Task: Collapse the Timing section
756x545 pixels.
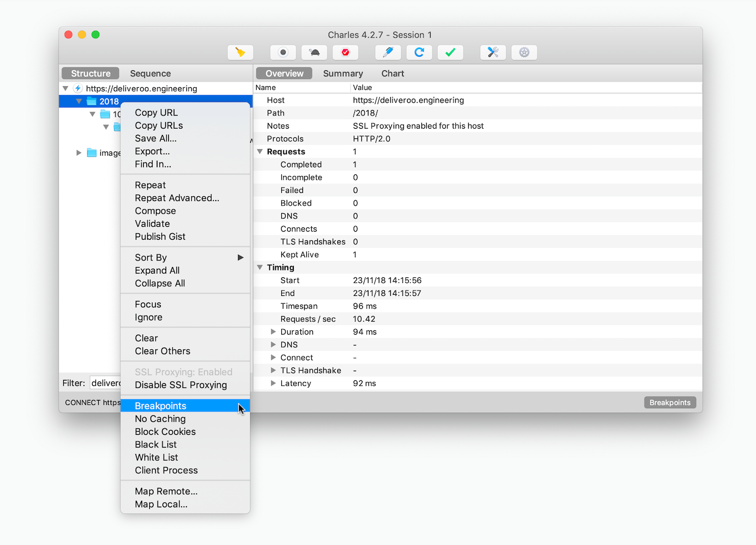Action: click(260, 268)
